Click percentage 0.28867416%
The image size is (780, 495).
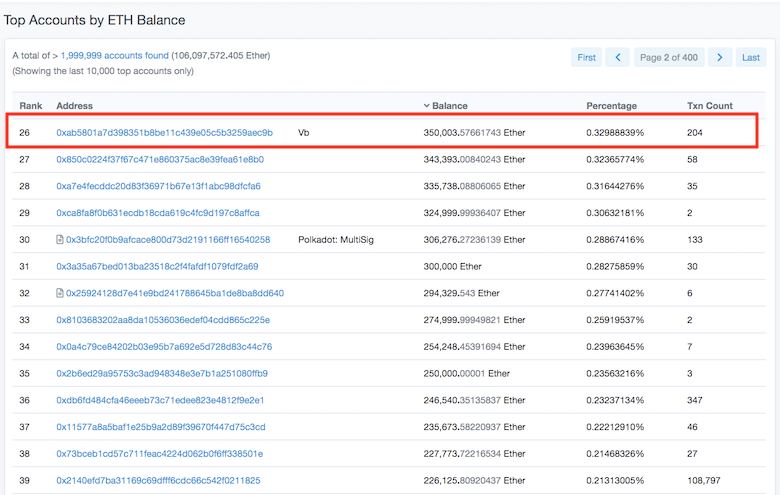tap(615, 240)
